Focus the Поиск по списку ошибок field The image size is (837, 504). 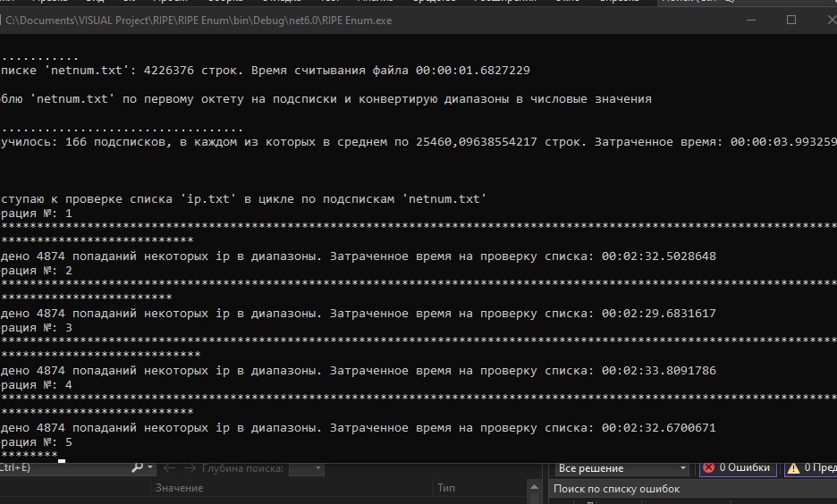692,489
